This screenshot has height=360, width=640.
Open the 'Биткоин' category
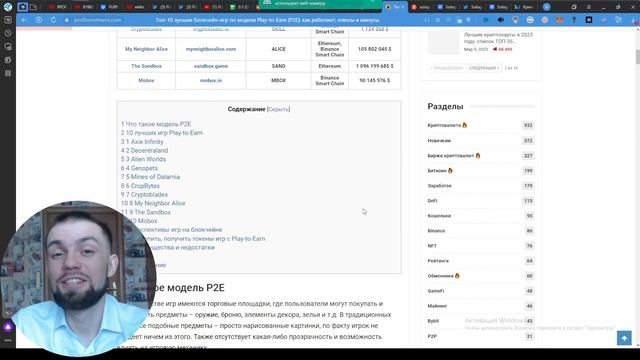(437, 171)
